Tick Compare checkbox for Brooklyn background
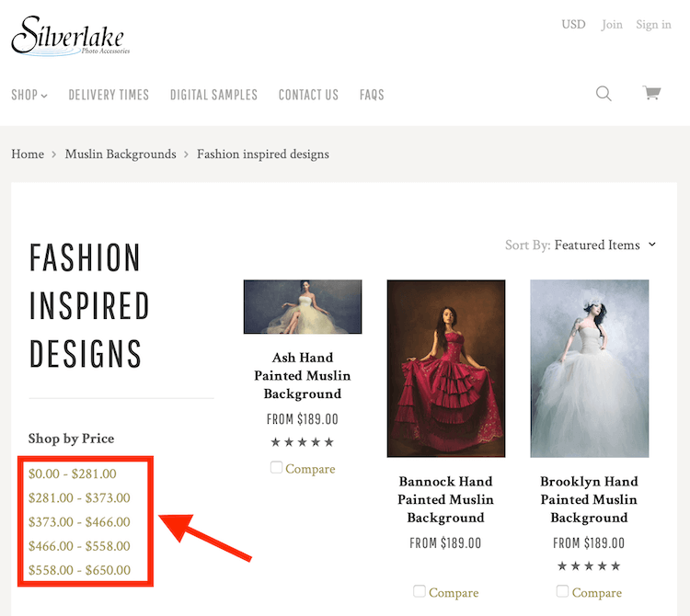Image resolution: width=690 pixels, height=616 pixels. [562, 591]
